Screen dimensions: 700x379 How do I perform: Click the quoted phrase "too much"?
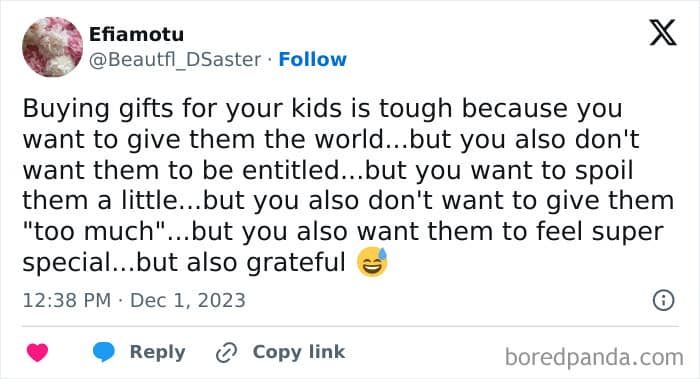(95, 232)
